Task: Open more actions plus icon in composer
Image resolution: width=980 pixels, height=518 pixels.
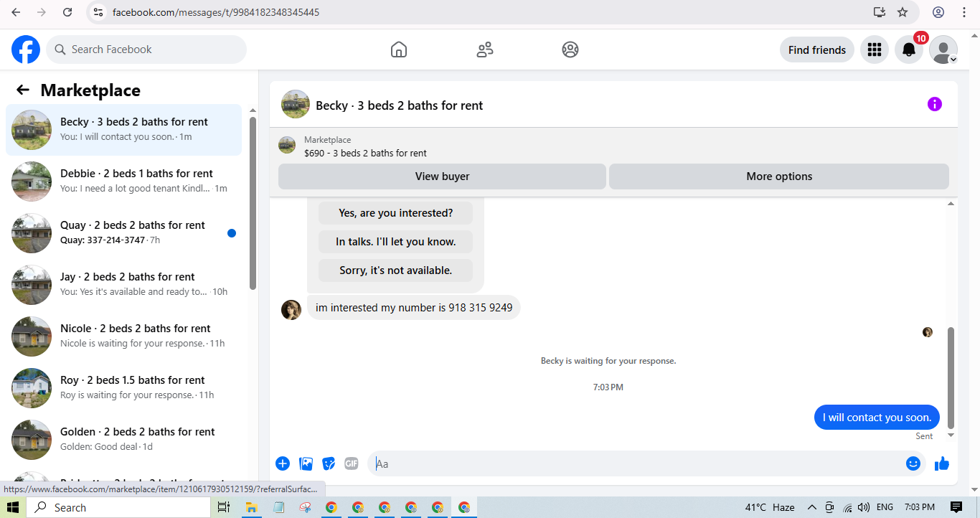Action: click(283, 463)
